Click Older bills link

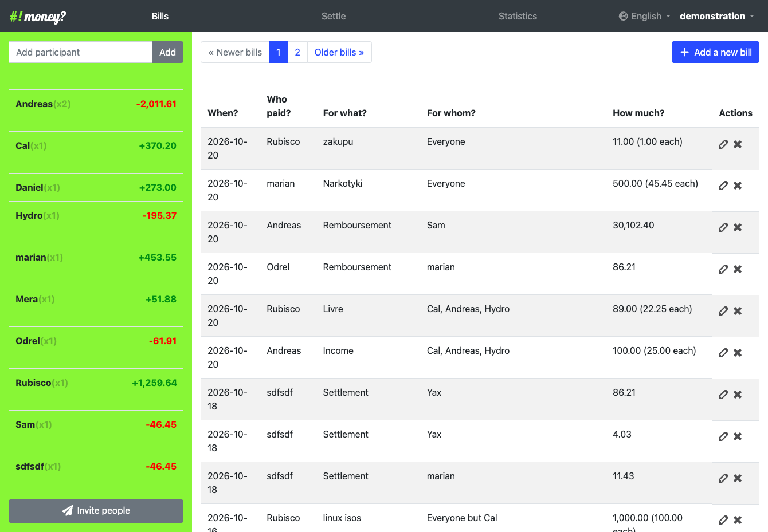(339, 52)
